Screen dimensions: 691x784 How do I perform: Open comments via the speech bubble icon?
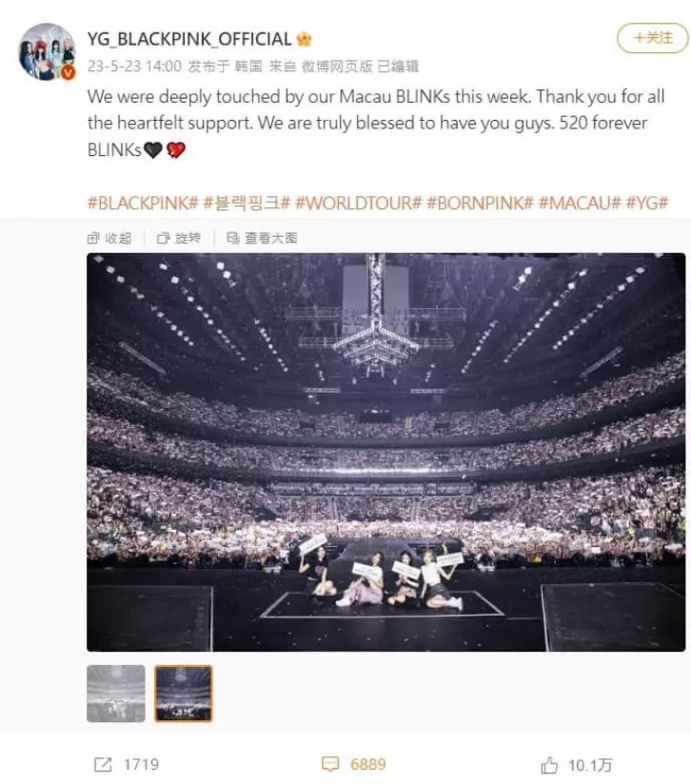(x=330, y=765)
